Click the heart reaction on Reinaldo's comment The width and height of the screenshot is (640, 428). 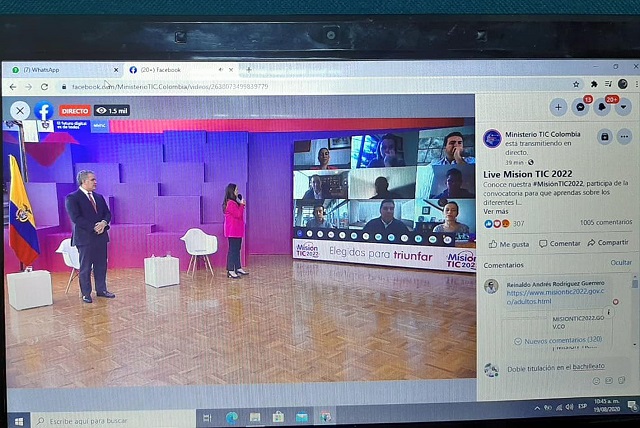tap(616, 302)
